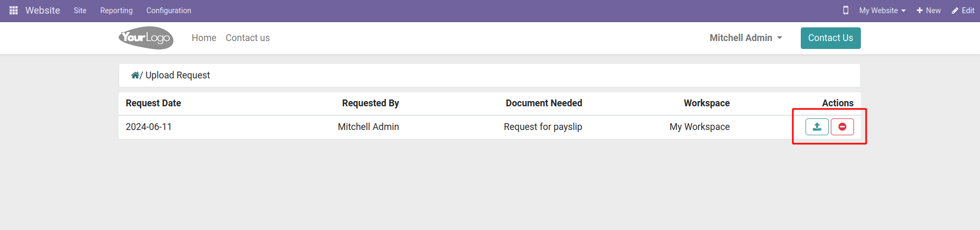Image resolution: width=980 pixels, height=230 pixels.
Task: Open the apps grid menu
Action: click(x=14, y=11)
